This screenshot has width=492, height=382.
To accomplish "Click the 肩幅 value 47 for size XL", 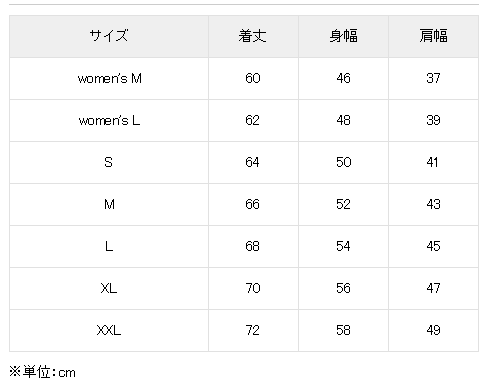I will coord(433,289).
